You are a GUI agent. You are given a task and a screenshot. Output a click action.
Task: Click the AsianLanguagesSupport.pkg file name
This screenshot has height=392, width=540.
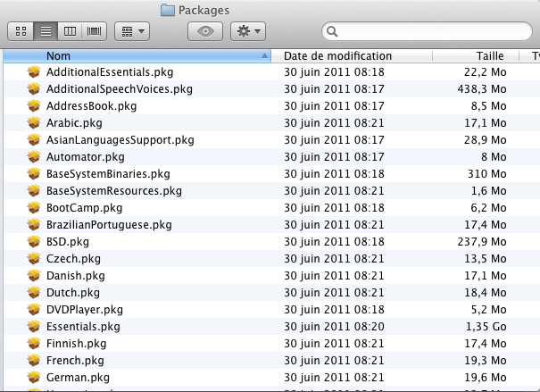click(120, 140)
